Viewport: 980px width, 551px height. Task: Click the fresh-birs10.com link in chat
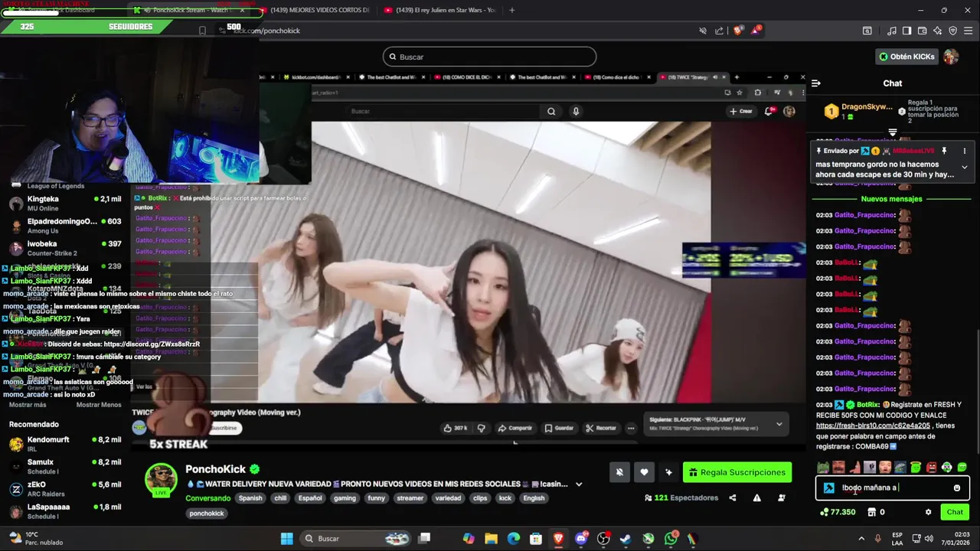coord(873,425)
